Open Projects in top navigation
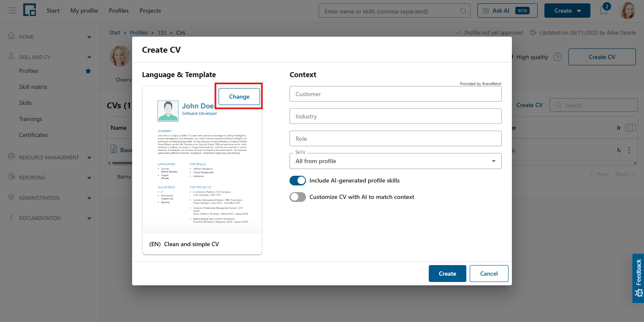644x322 pixels. (x=150, y=11)
